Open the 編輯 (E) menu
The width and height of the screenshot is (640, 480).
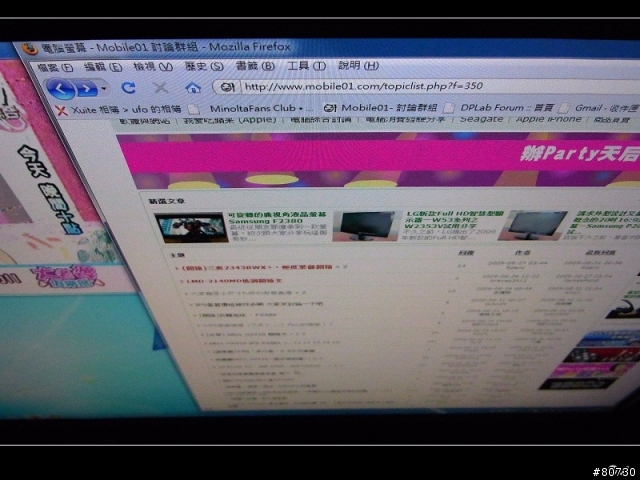[103, 67]
